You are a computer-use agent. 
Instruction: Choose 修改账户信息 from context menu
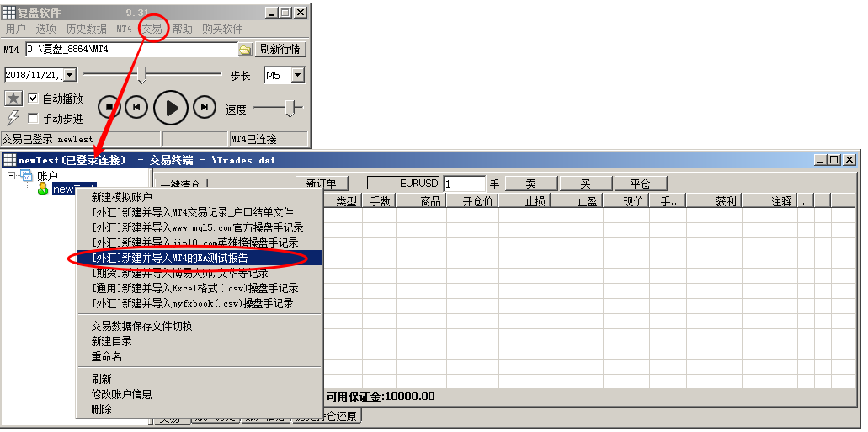click(x=121, y=394)
